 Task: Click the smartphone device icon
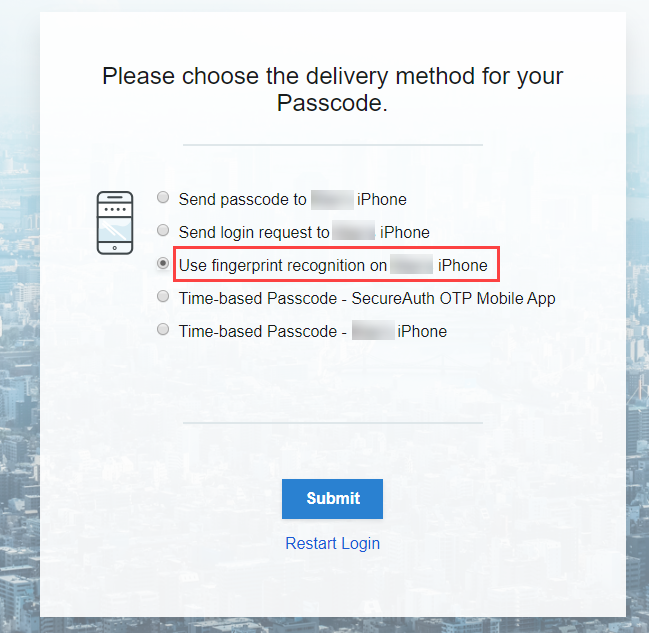pyautogui.click(x=115, y=222)
